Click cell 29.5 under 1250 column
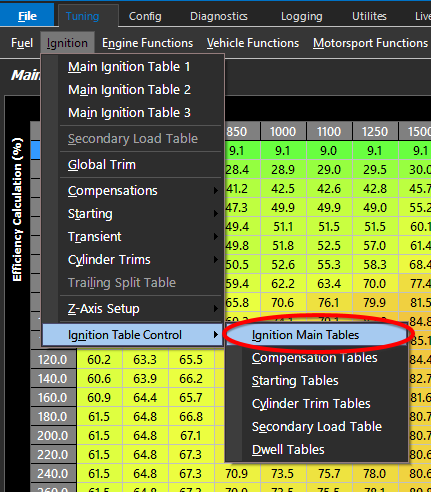The image size is (431, 492). [x=375, y=170]
